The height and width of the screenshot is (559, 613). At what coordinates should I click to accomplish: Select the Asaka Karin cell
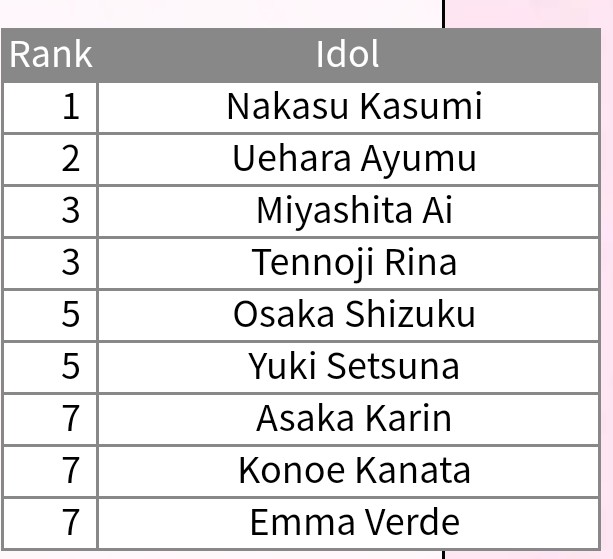click(x=354, y=418)
